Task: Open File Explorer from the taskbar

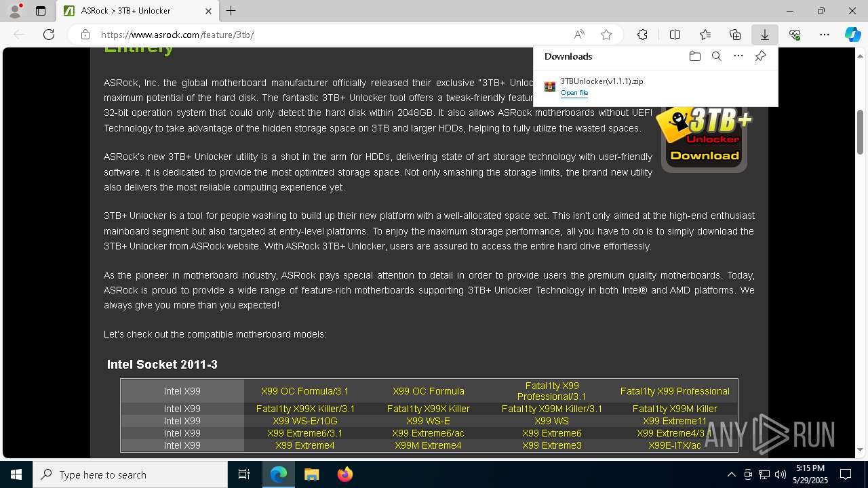Action: 312,474
